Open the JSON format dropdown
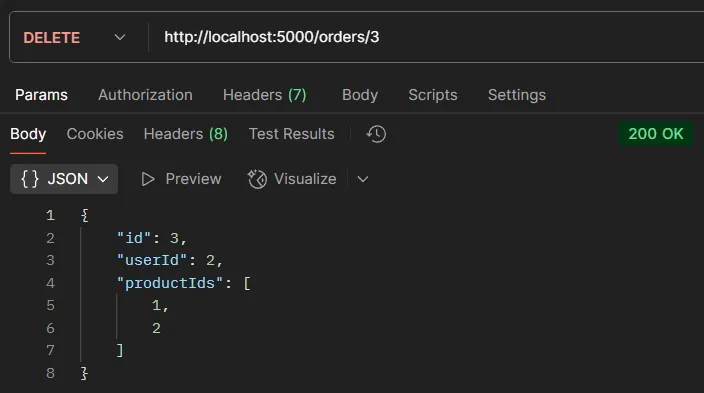 64,179
